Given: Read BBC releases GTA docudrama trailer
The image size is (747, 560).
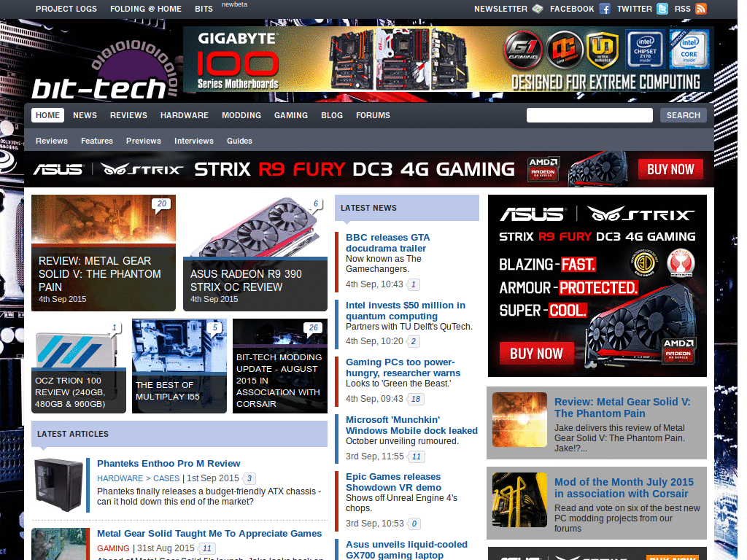Looking at the screenshot, I should [x=388, y=243].
